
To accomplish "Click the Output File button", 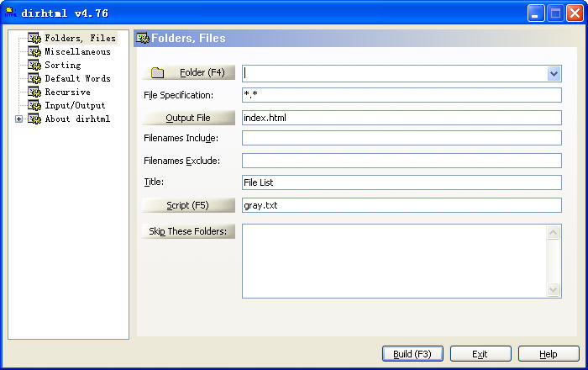I will (x=188, y=118).
